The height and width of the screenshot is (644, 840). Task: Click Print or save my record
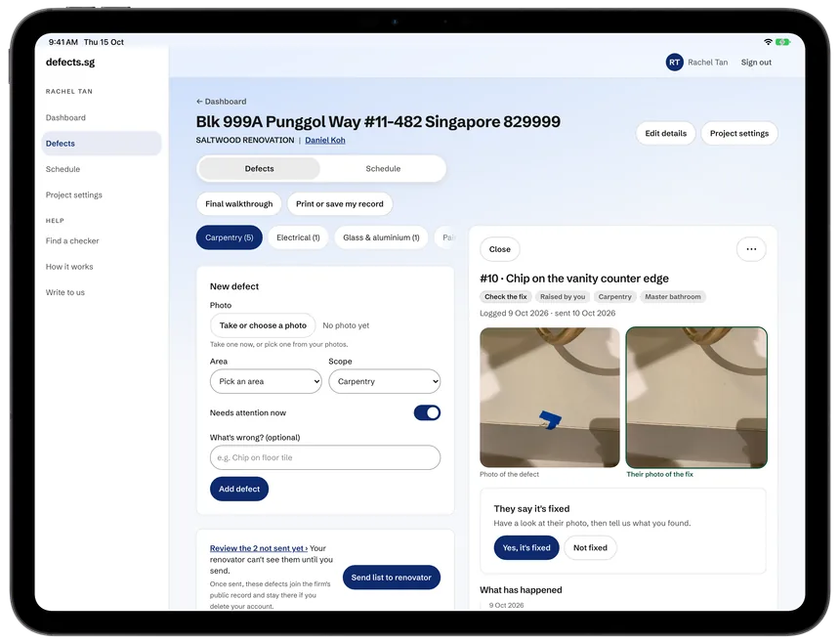point(340,204)
